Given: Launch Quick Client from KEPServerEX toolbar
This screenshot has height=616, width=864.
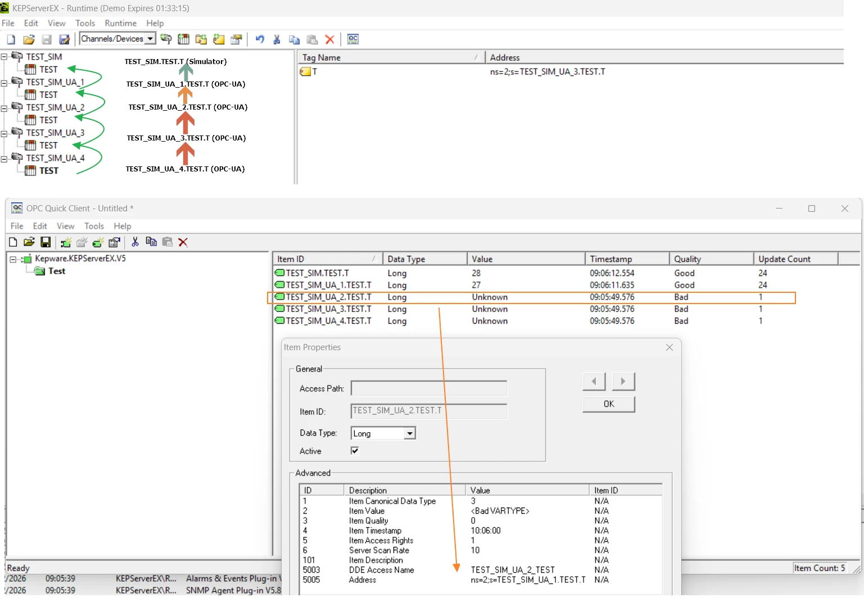Looking at the screenshot, I should [x=353, y=39].
